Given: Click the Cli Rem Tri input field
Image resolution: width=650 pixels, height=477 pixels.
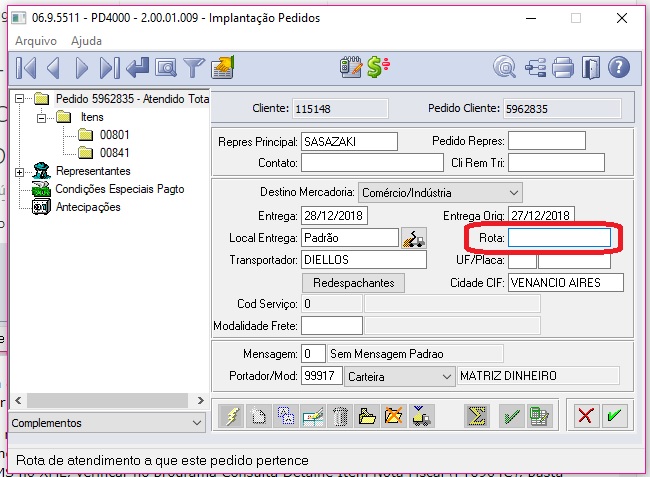Looking at the screenshot, I should [x=556, y=163].
